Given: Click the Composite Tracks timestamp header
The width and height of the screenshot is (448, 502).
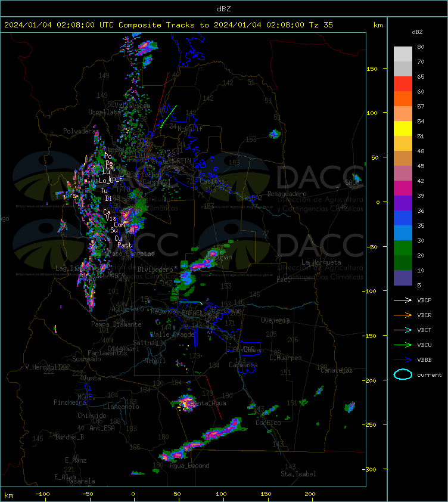Looking at the screenshot, I should click(169, 24).
